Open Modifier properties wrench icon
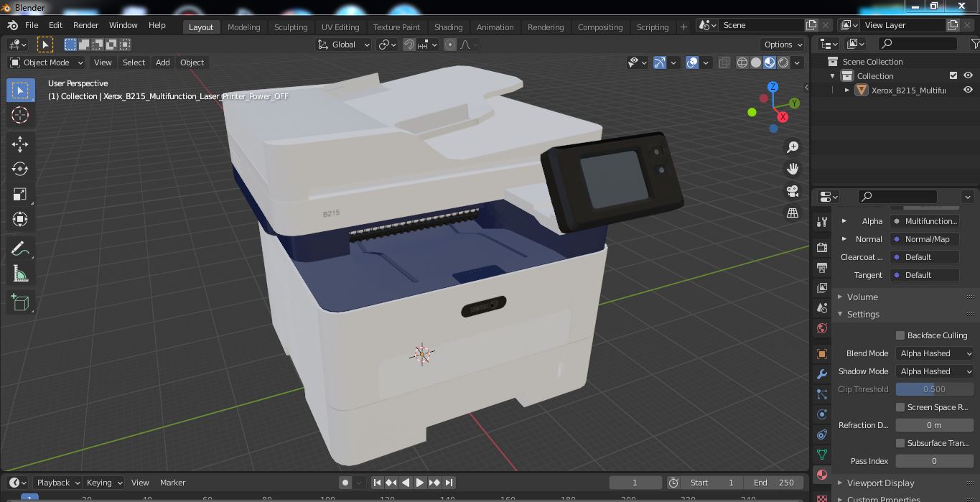 coord(822,374)
